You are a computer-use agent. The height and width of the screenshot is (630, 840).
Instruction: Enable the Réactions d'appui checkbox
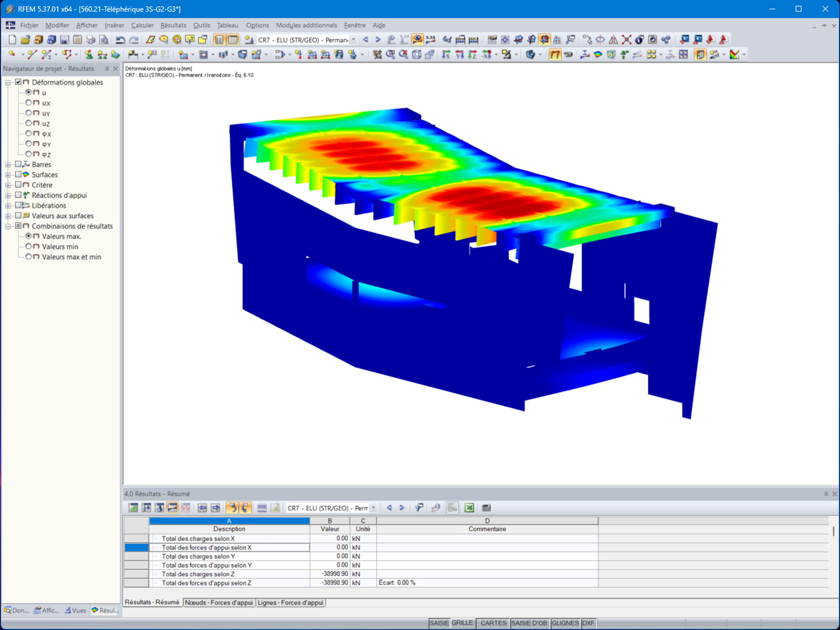(x=19, y=195)
